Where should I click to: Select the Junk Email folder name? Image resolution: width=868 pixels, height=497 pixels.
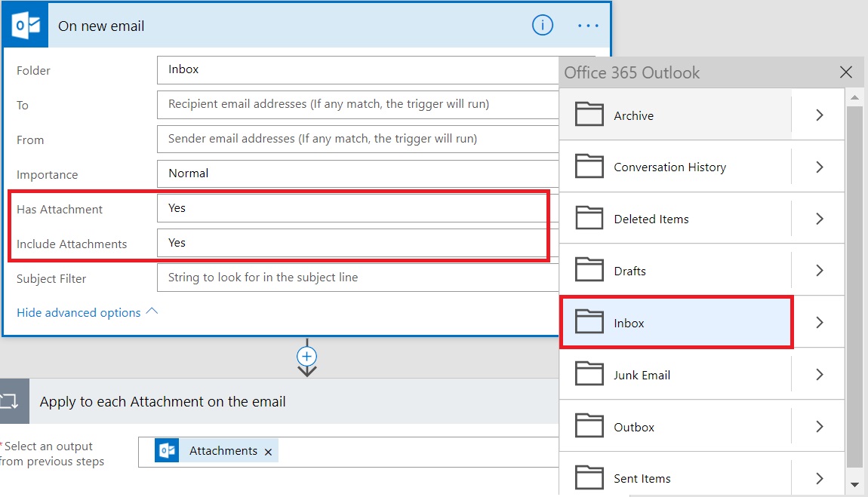pyautogui.click(x=642, y=375)
